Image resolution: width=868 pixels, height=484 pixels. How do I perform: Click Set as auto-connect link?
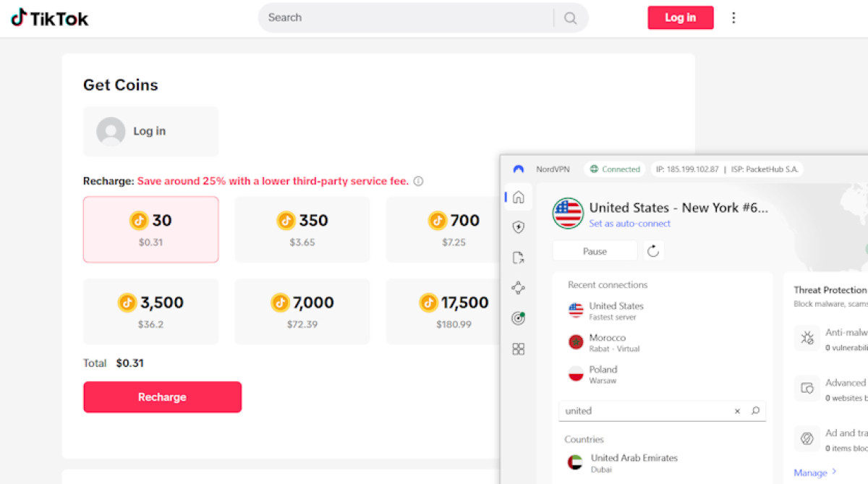(629, 224)
